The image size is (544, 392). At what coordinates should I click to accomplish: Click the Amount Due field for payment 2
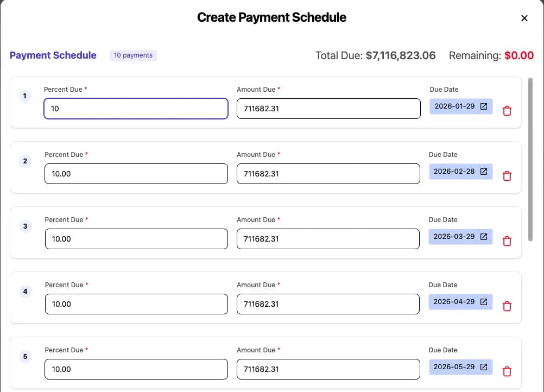click(328, 173)
